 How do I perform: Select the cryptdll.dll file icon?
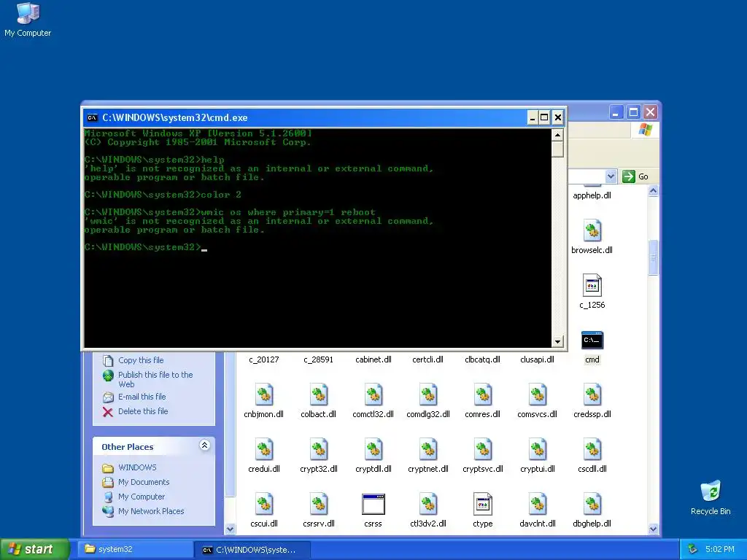(373, 450)
